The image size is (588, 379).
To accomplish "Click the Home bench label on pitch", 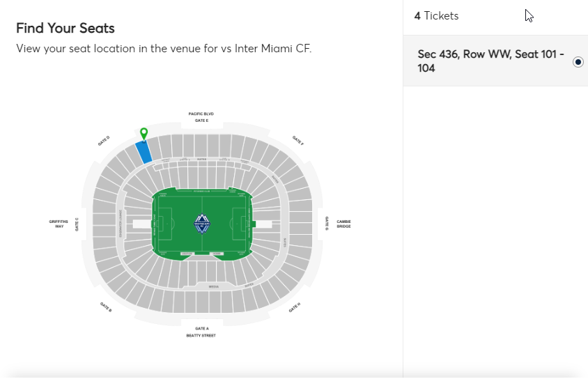I will click(217, 254).
